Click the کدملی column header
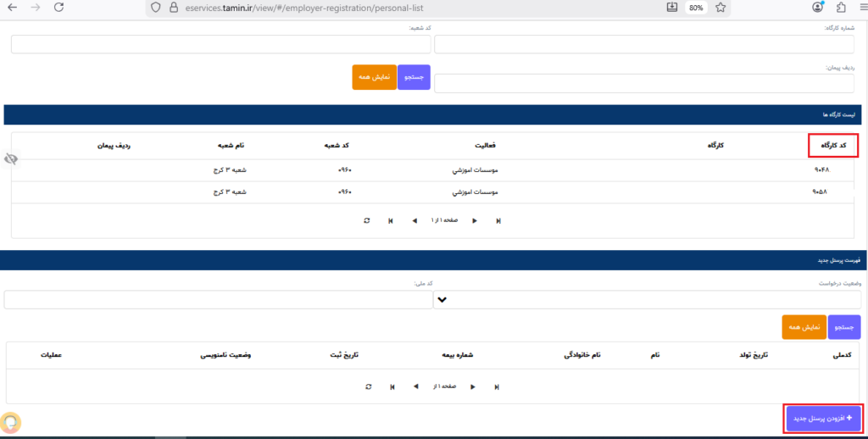This screenshot has width=868, height=439. 842,355
